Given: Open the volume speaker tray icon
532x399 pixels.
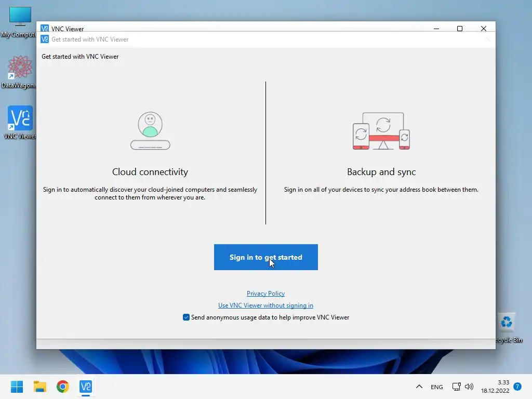Looking at the screenshot, I should pyautogui.click(x=469, y=387).
